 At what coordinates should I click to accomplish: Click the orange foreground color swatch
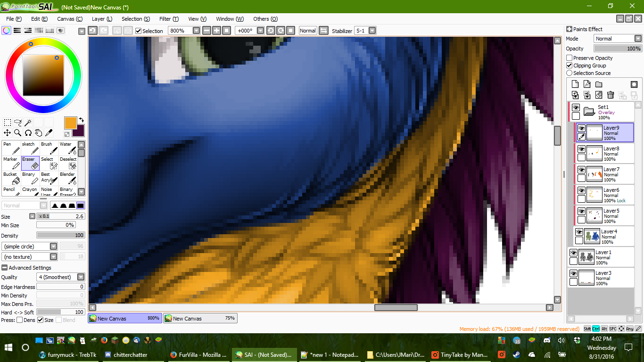70,123
